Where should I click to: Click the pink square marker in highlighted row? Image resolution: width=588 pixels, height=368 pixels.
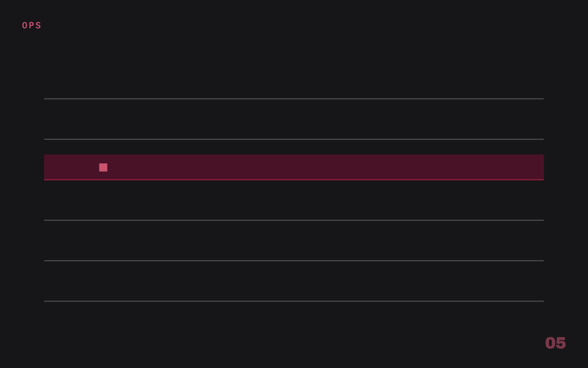coord(103,167)
